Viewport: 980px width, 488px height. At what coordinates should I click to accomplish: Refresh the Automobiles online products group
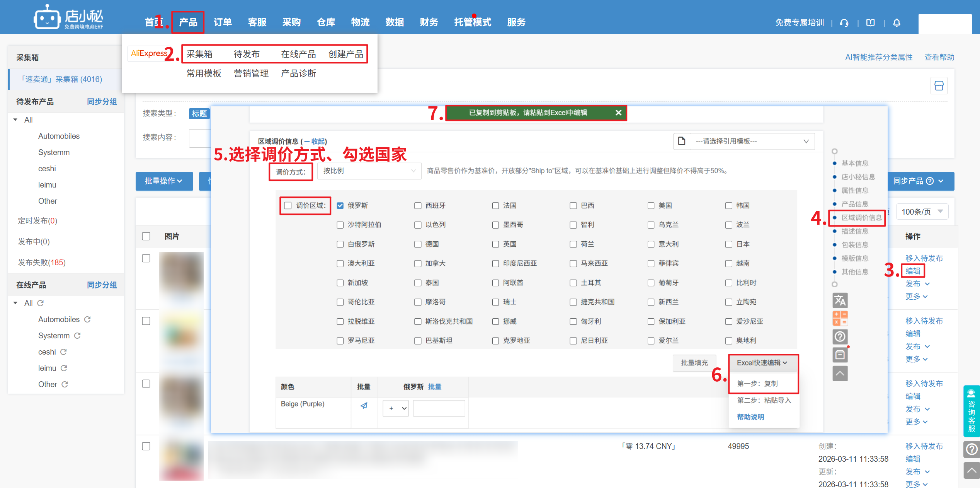click(88, 319)
